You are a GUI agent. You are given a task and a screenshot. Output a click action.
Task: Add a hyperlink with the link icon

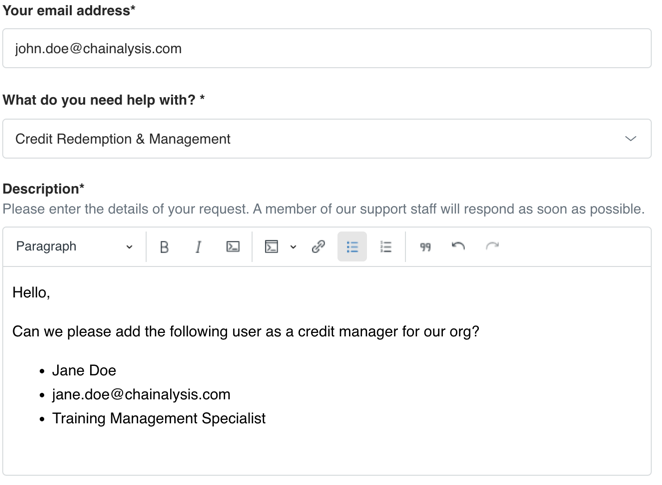pyautogui.click(x=318, y=247)
